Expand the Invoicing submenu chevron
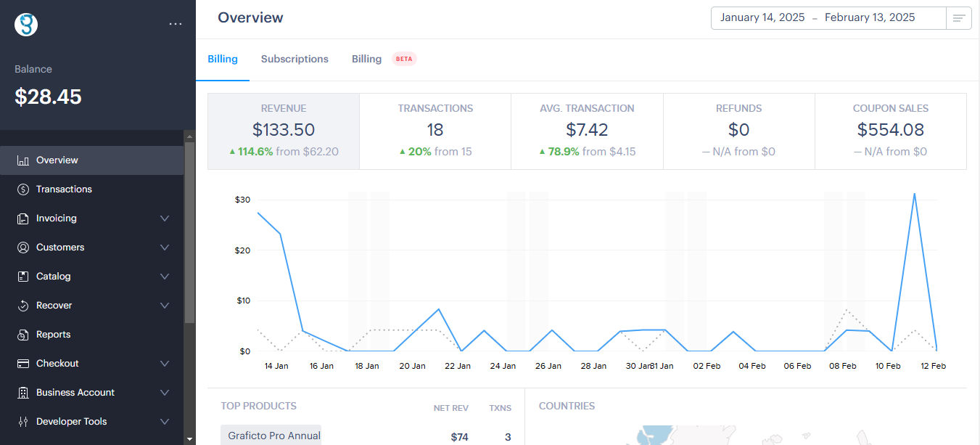This screenshot has width=980, height=445. point(165,219)
